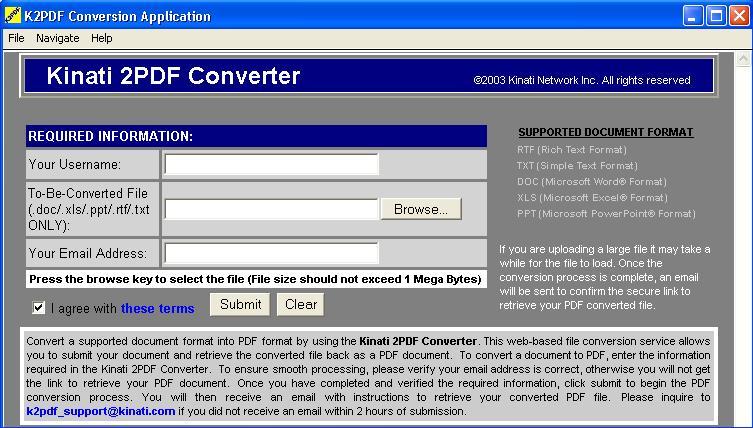Open the k2pdf_support@kinati.com email link
753x428 pixels.
pos(101,411)
